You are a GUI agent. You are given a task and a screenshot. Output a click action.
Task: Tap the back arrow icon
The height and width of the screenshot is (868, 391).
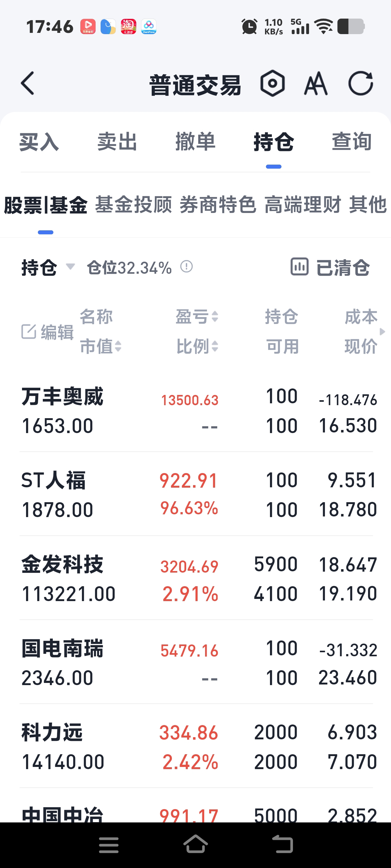coord(28,83)
